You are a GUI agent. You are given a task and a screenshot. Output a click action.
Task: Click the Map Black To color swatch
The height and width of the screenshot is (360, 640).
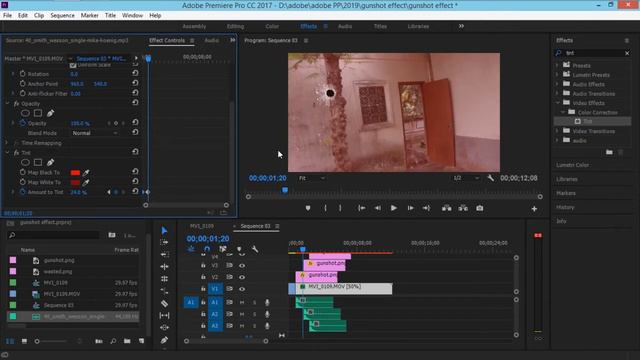coord(75,173)
